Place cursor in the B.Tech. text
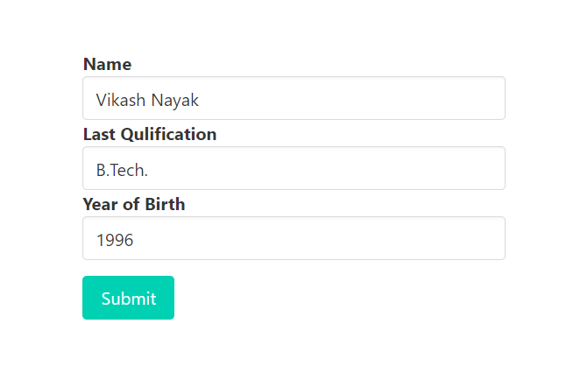 tap(122, 170)
